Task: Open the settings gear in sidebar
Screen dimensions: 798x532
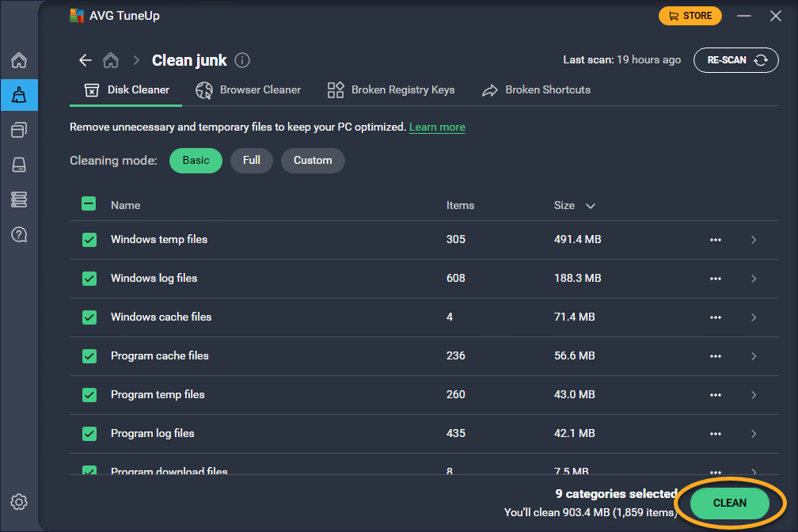Action: click(x=19, y=502)
